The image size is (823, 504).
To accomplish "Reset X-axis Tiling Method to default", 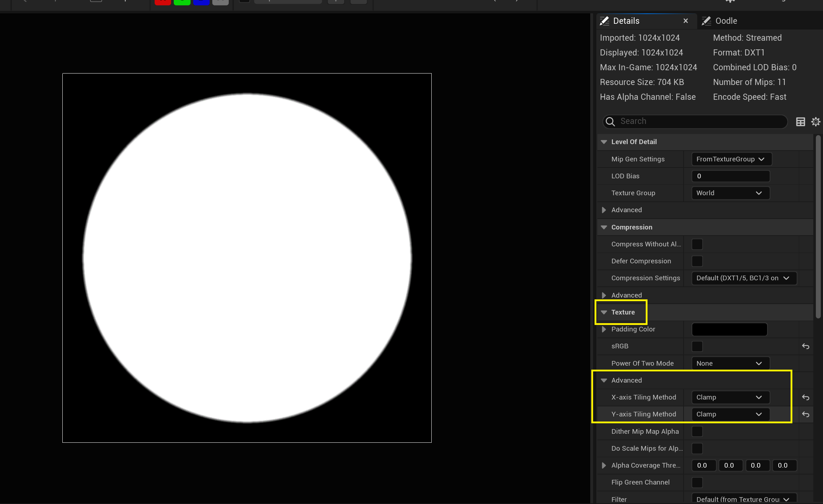I will tap(806, 398).
